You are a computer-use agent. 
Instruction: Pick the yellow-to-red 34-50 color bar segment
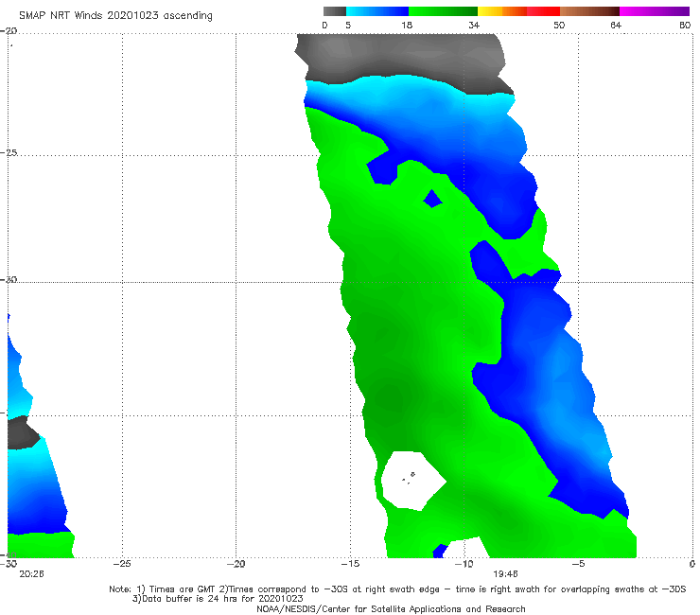tap(518, 11)
